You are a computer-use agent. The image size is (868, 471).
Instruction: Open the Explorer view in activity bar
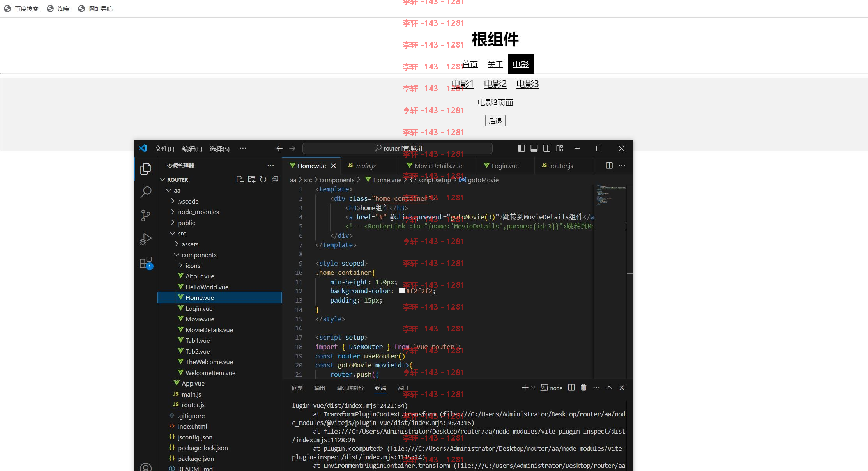pyautogui.click(x=146, y=168)
